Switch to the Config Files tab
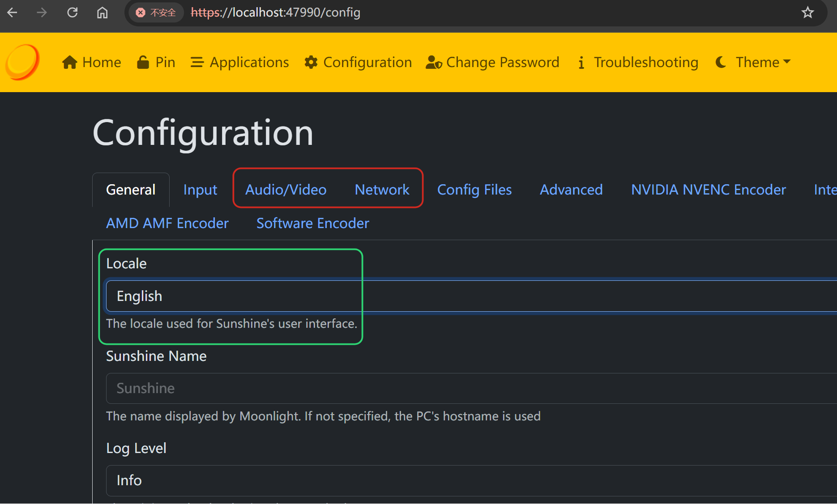Viewport: 837px width, 504px height. [x=474, y=190]
